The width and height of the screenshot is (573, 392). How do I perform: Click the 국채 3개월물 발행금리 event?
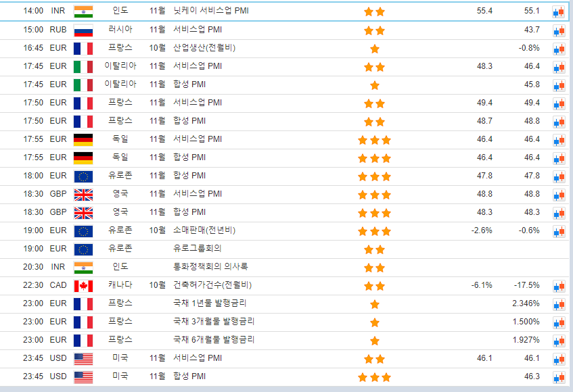click(x=214, y=322)
